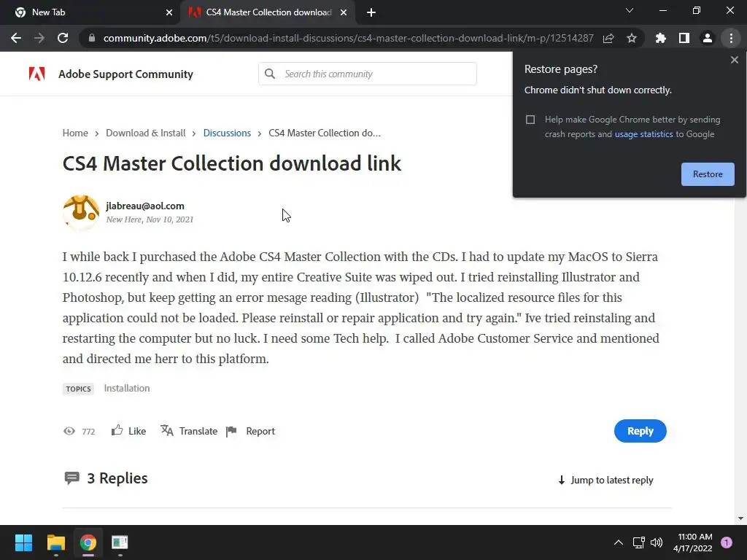Screen dimensions: 747x560
Task: Click the scrollbar down arrow
Action: 740,518
